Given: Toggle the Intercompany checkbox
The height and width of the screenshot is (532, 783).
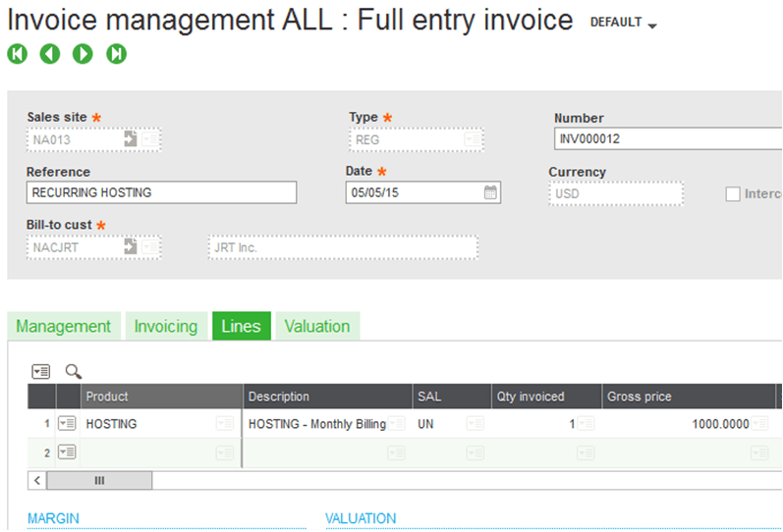Looking at the screenshot, I should (732, 193).
